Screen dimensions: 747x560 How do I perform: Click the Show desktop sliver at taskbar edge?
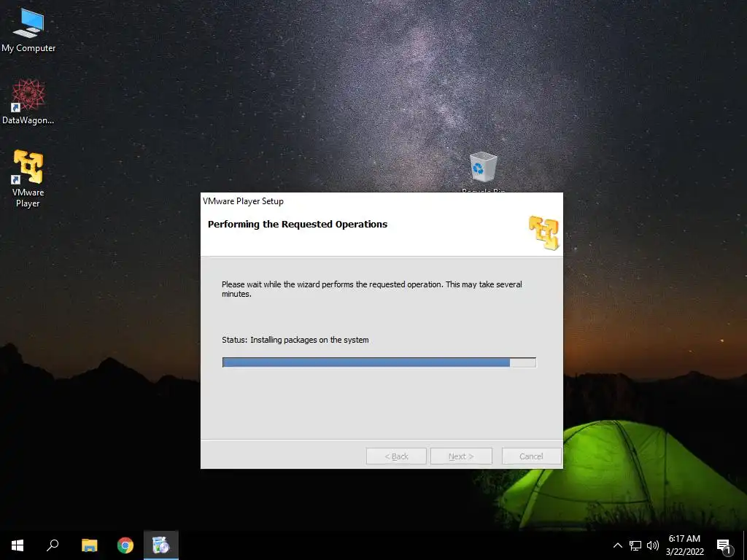[745, 545]
